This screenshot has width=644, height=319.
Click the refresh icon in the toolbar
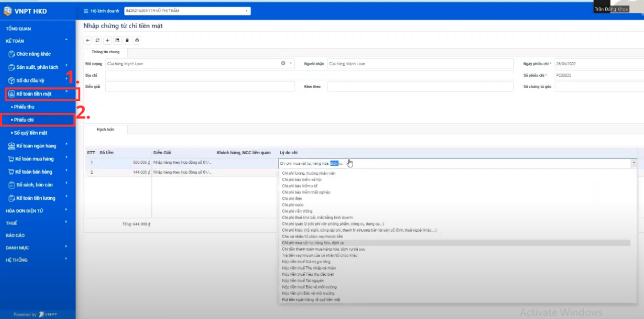point(98,40)
